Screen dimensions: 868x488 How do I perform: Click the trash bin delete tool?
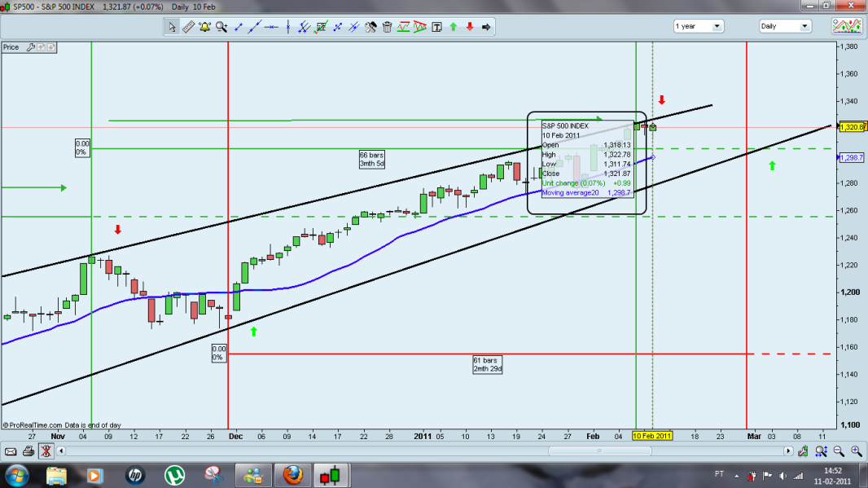[x=387, y=27]
